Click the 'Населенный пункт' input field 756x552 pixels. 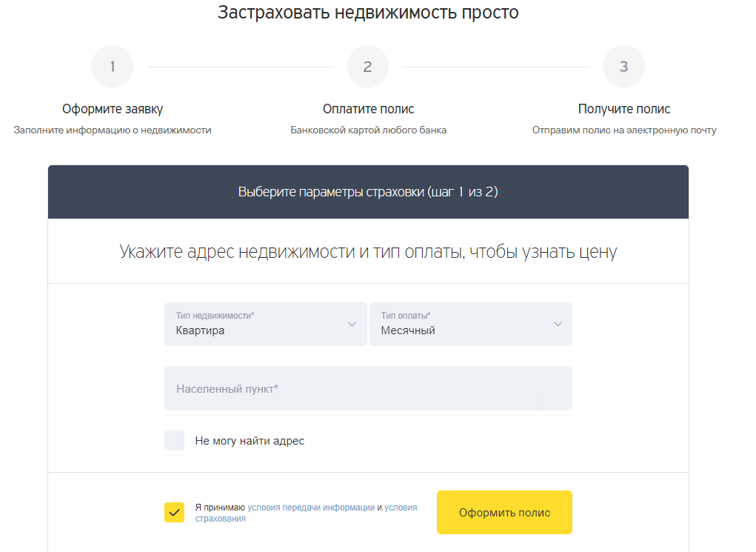(368, 388)
